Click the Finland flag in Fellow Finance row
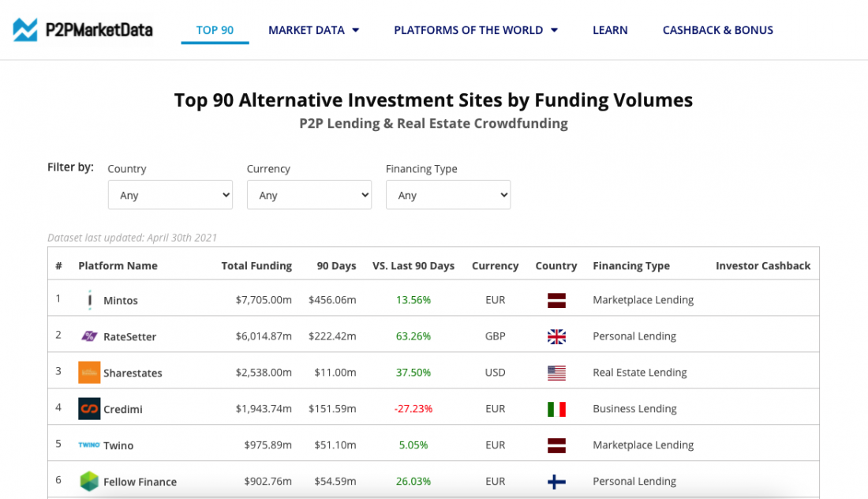Image resolution: width=868 pixels, height=499 pixels. click(556, 482)
